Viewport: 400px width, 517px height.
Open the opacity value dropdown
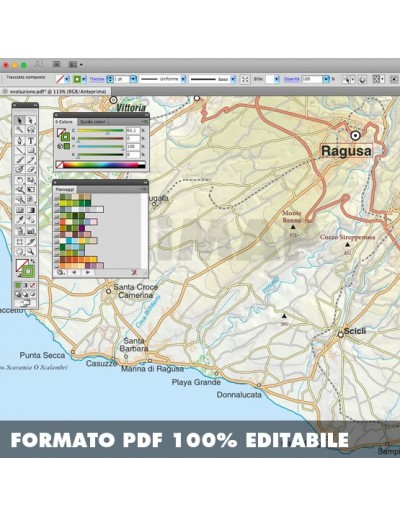coord(326,79)
